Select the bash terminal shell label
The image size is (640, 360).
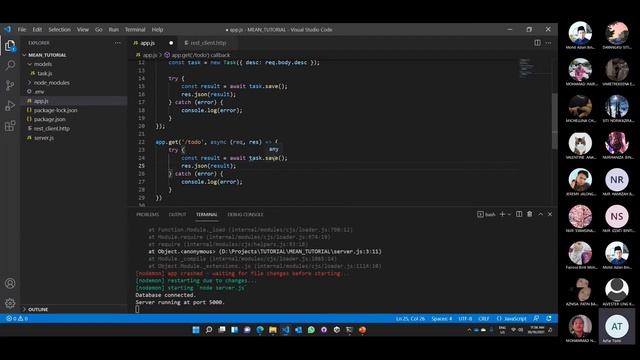[487, 215]
